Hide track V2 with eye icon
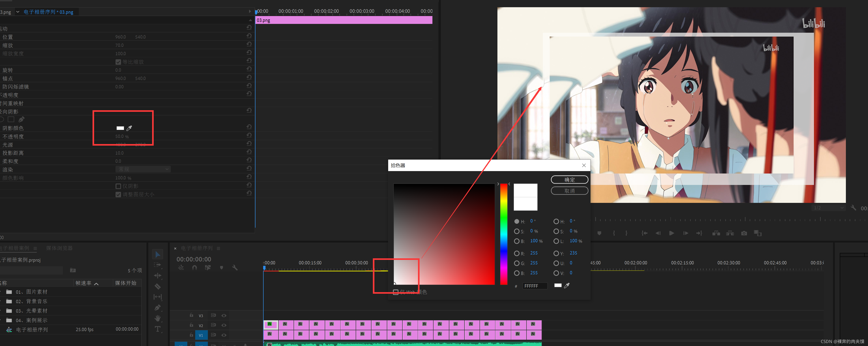Viewport: 868px width, 346px height. (224, 325)
